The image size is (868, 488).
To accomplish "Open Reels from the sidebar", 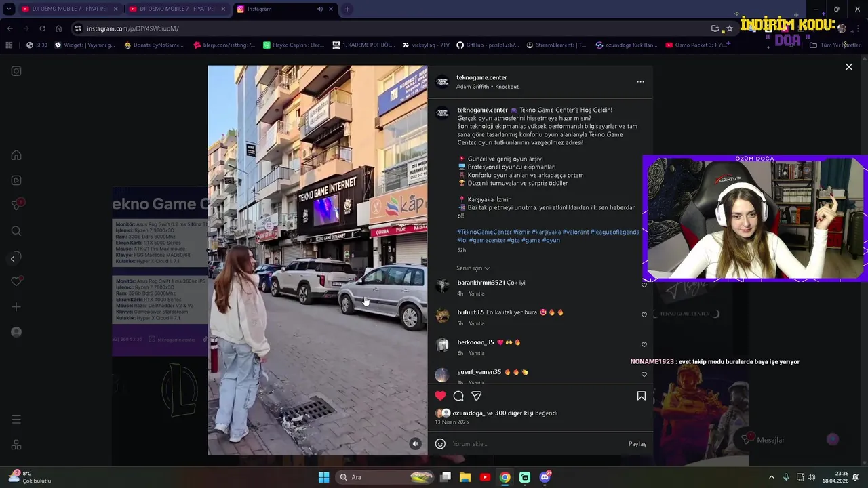I will pos(16,180).
